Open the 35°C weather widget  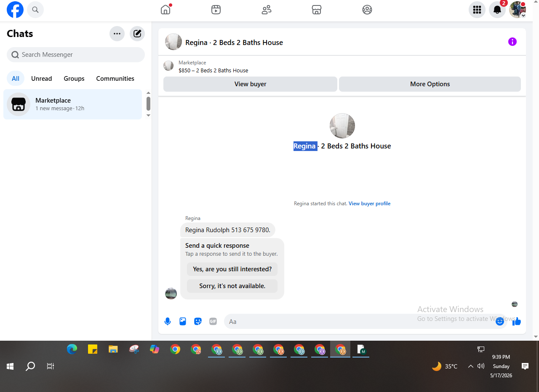click(445, 366)
